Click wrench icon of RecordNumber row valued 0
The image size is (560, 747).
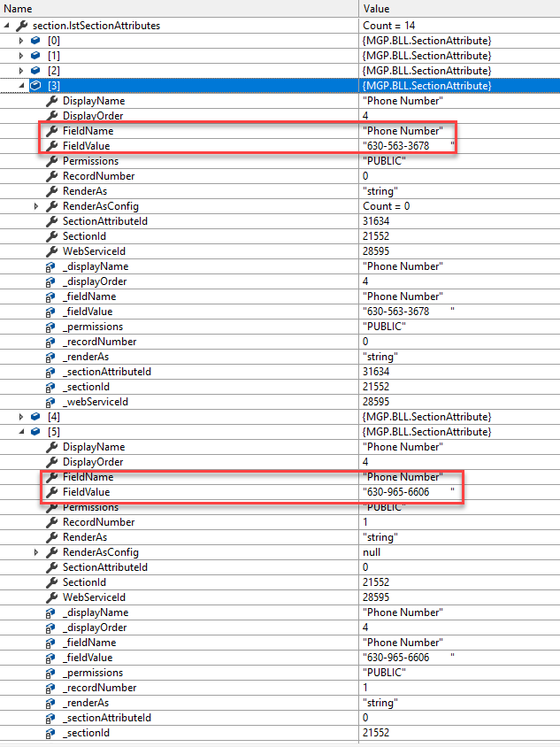51,176
